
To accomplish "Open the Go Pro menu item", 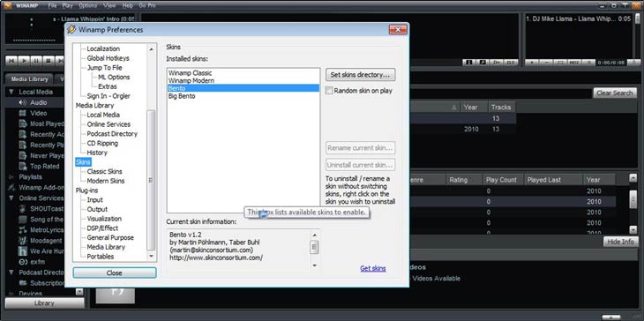I will pyautogui.click(x=147, y=6).
